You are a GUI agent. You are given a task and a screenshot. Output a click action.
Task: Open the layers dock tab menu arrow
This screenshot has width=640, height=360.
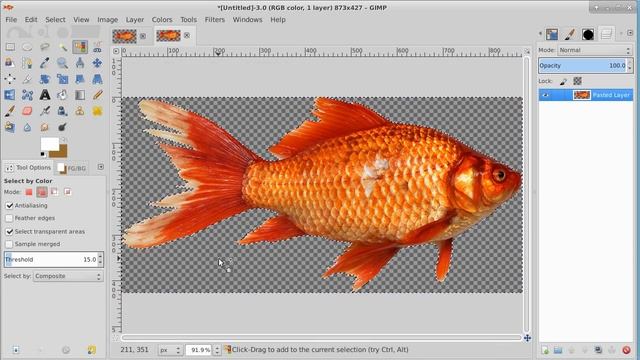[x=630, y=33]
